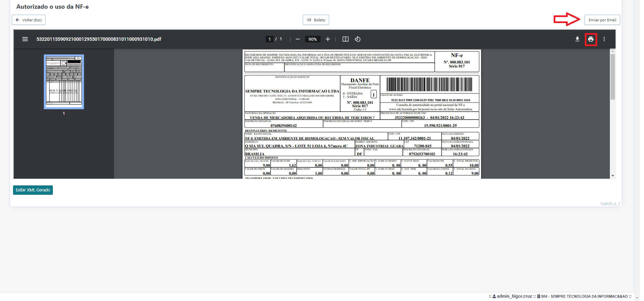The width and height of the screenshot is (644, 301).
Task: Click the PDF vertical scrollbar thumb
Action: point(613,77)
